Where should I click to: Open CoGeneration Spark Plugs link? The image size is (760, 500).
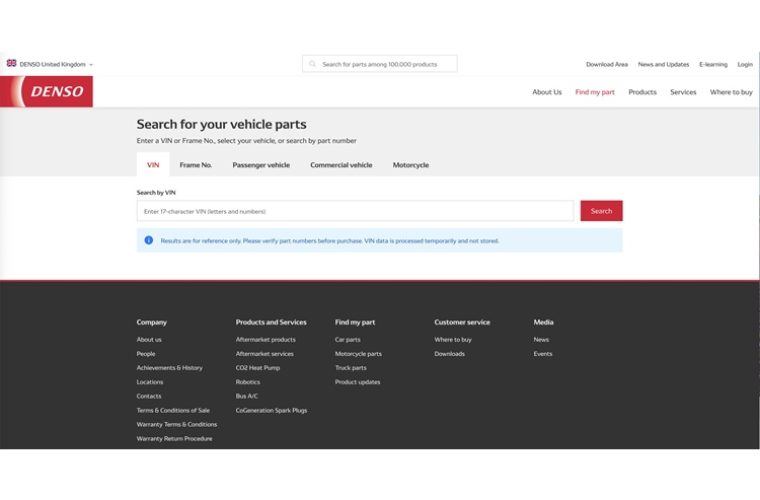(271, 410)
